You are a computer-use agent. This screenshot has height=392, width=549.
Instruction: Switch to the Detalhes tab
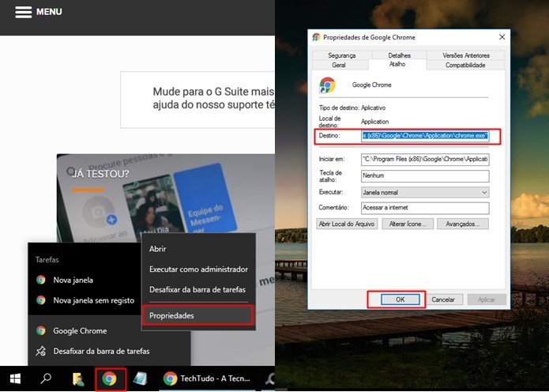click(x=399, y=55)
